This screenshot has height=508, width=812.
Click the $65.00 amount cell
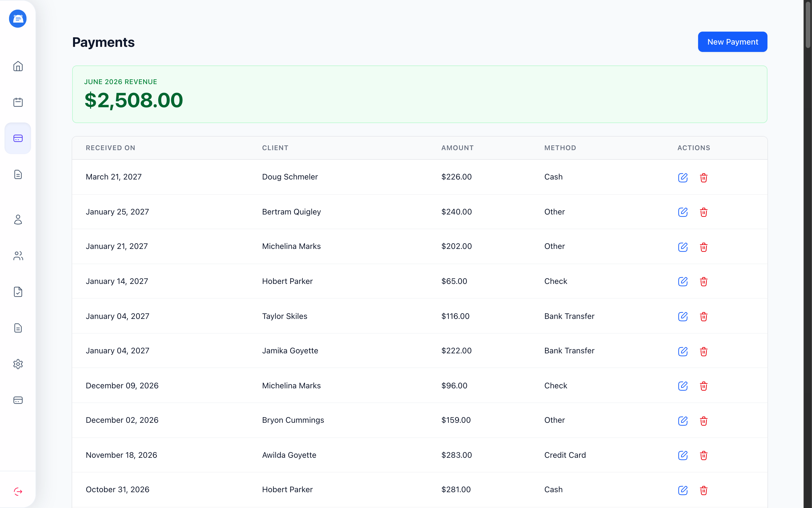454,281
